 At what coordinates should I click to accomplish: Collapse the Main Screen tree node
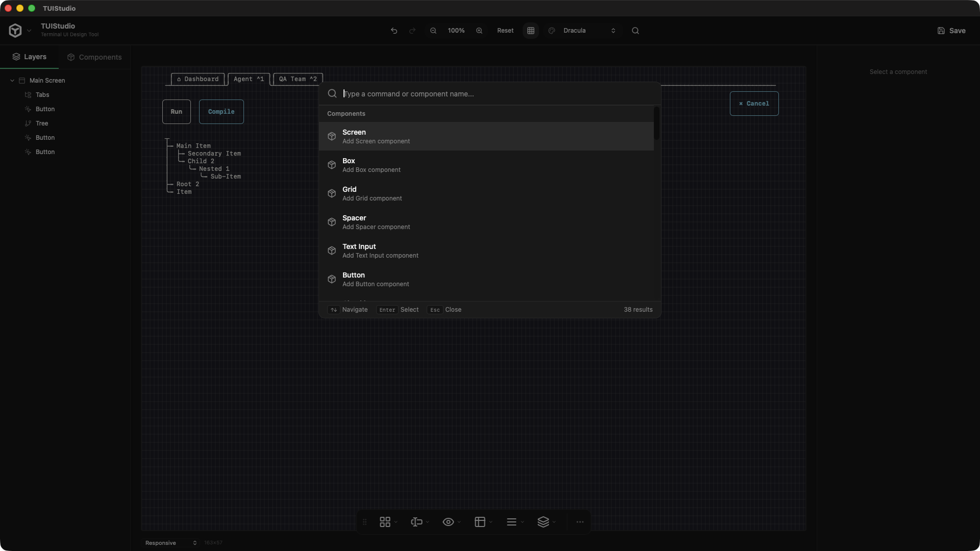[12, 80]
